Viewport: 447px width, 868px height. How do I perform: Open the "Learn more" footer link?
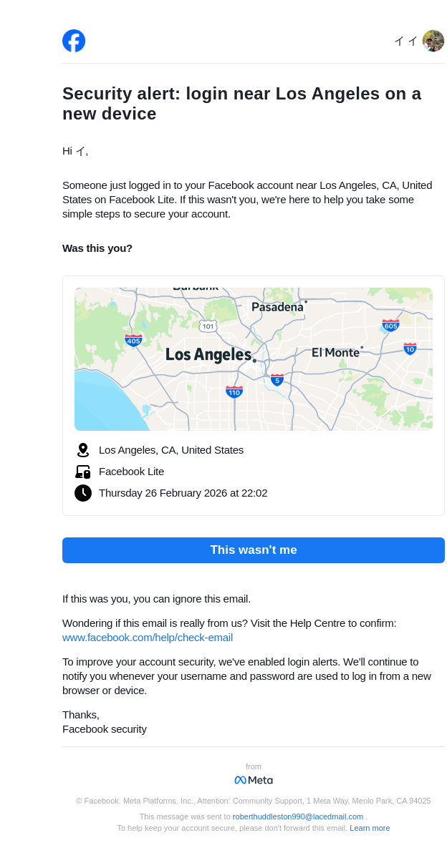tap(370, 828)
